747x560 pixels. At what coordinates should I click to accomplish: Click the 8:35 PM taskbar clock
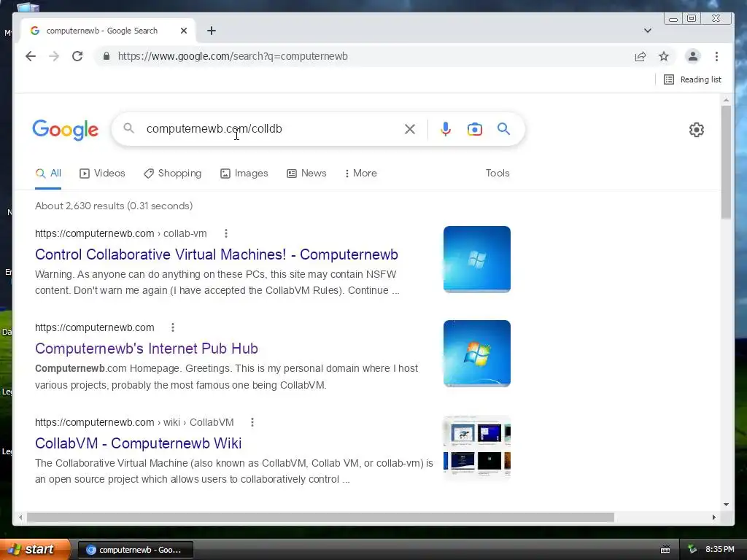[x=720, y=550]
